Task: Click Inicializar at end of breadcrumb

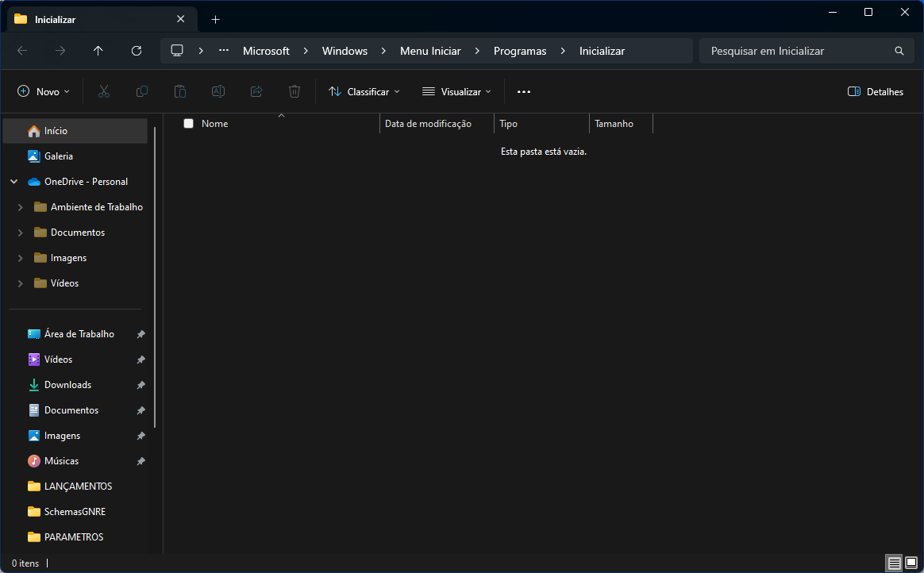Action: (x=602, y=51)
